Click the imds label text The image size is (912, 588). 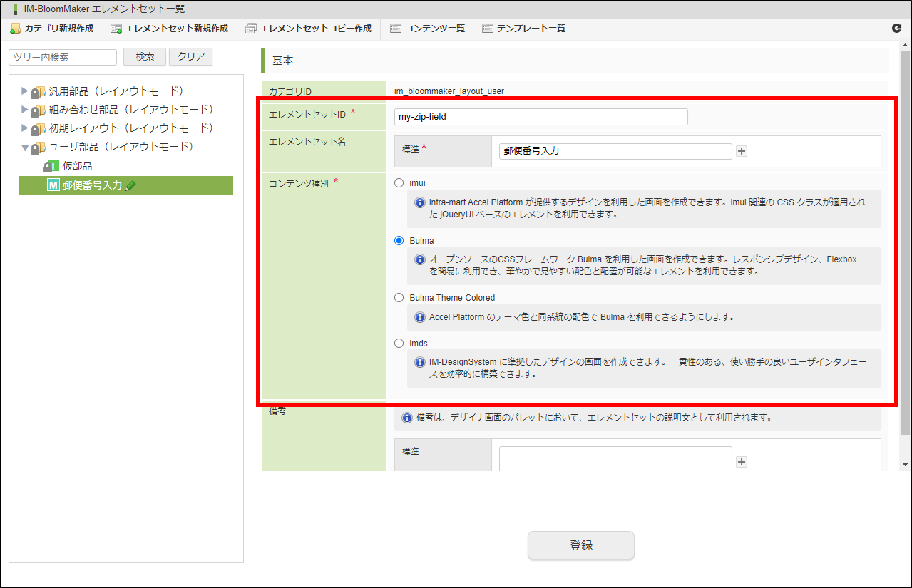click(x=419, y=344)
